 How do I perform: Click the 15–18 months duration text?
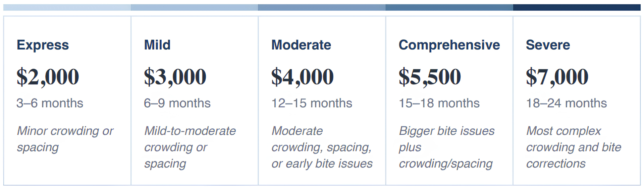[x=439, y=103]
